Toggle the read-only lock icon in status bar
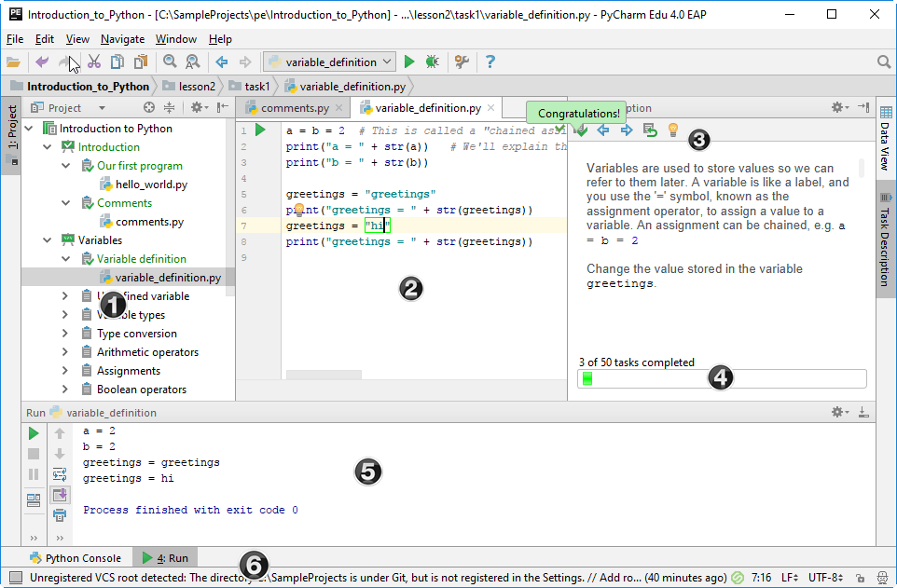 click(x=860, y=578)
